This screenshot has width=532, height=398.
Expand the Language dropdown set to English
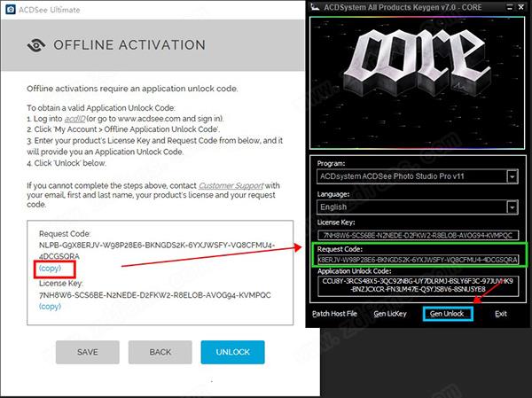click(x=418, y=207)
